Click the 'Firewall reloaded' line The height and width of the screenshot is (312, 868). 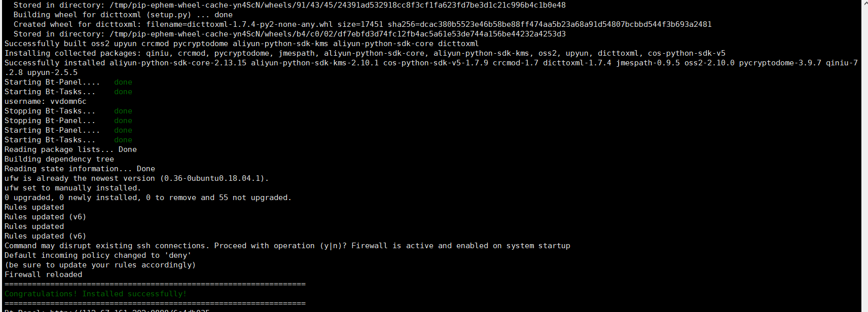click(x=43, y=275)
